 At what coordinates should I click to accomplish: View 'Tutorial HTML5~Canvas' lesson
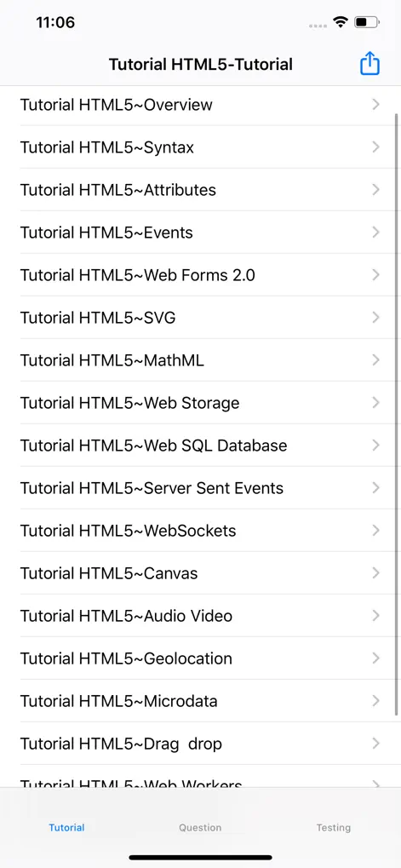click(200, 573)
